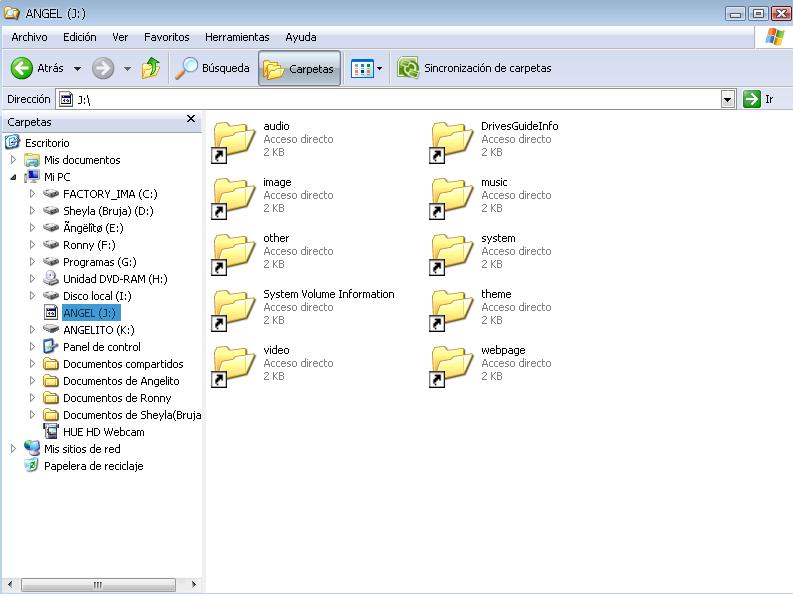Open the Ayuda menu
Screen dimensions: 793x594
[x=300, y=37]
